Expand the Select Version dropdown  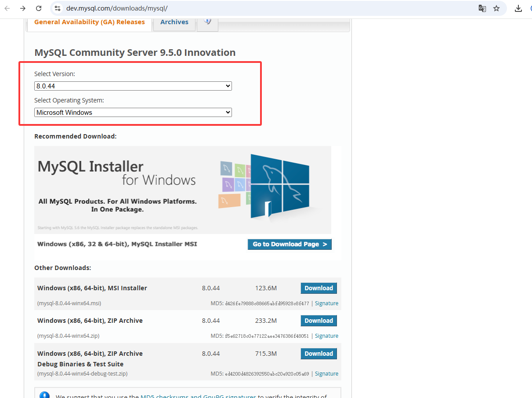(133, 86)
